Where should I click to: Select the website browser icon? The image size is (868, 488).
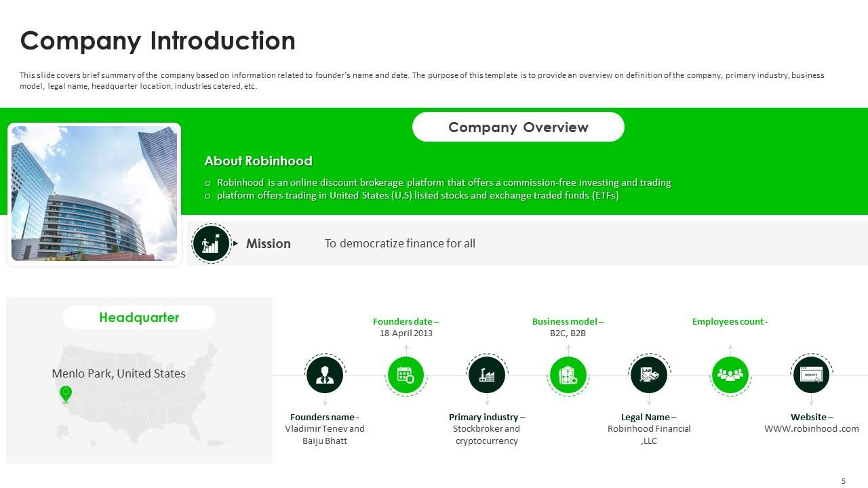coord(812,374)
